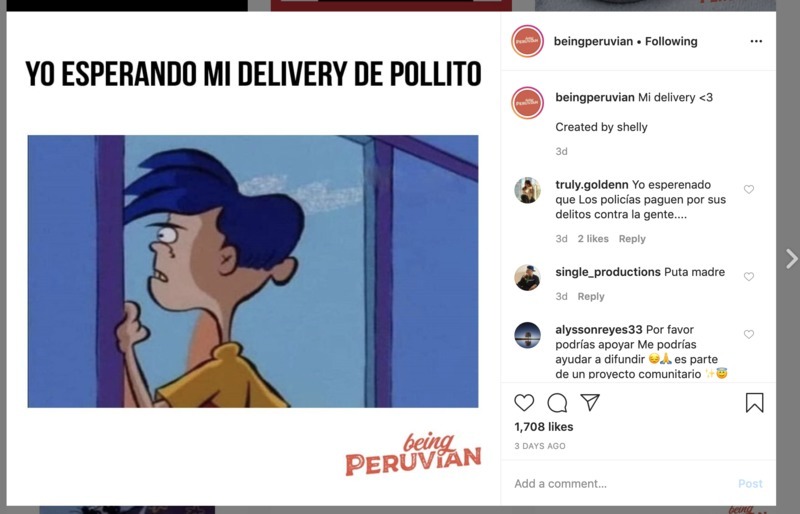Reply to single_productions' comment
This screenshot has height=514, width=800.
[591, 297]
